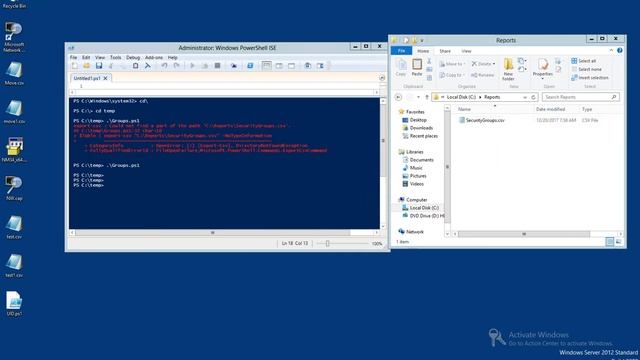Open recent locations dropdown beside forward arrow
640x360 pixels.
[418, 97]
